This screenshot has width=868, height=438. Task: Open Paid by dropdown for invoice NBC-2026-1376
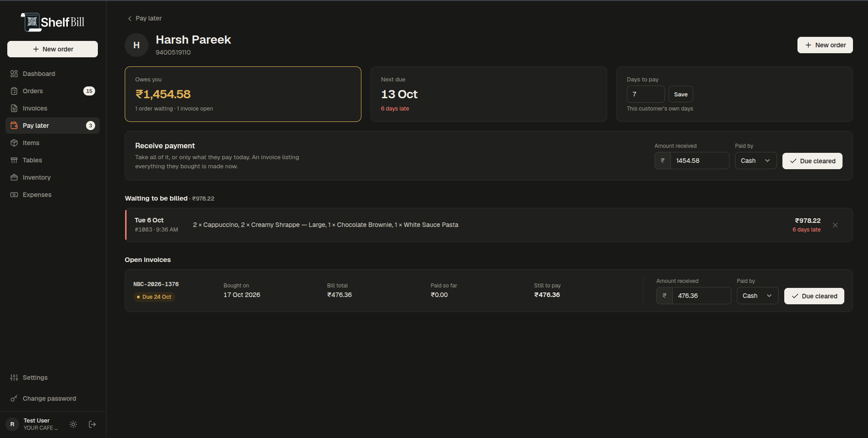coord(757,296)
